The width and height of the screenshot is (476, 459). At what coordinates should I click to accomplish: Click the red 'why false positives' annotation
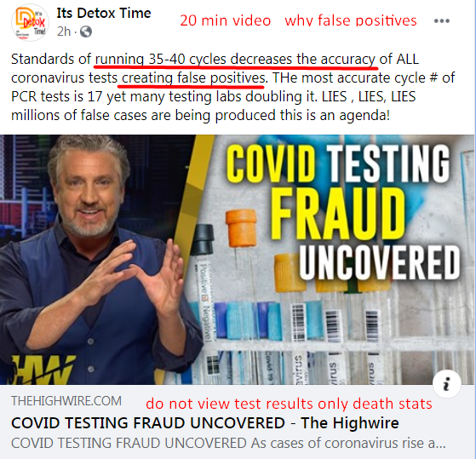(x=351, y=20)
